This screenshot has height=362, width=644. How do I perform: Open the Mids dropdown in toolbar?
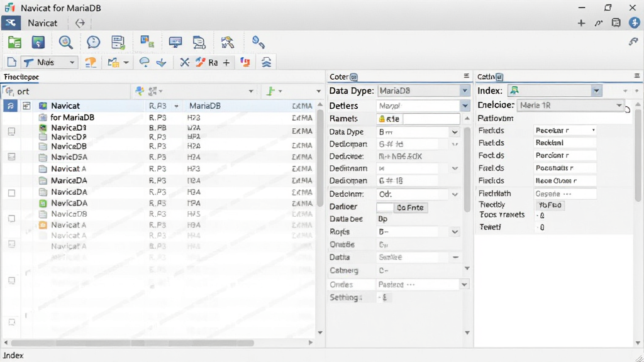click(x=49, y=62)
